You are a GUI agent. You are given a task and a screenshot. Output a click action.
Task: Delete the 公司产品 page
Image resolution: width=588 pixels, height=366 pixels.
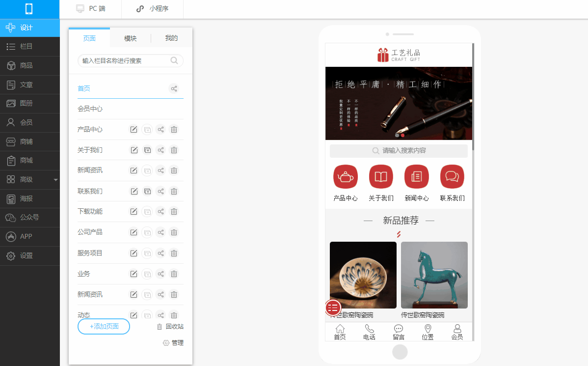(x=174, y=232)
